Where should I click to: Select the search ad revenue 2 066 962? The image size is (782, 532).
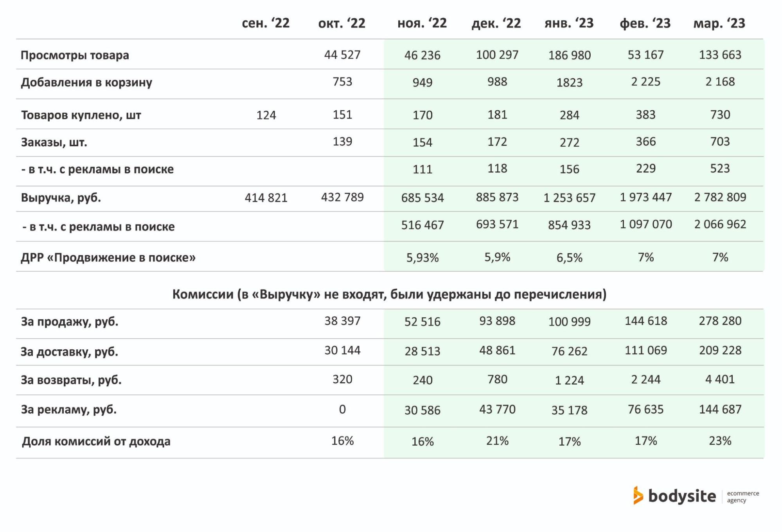pos(720,224)
